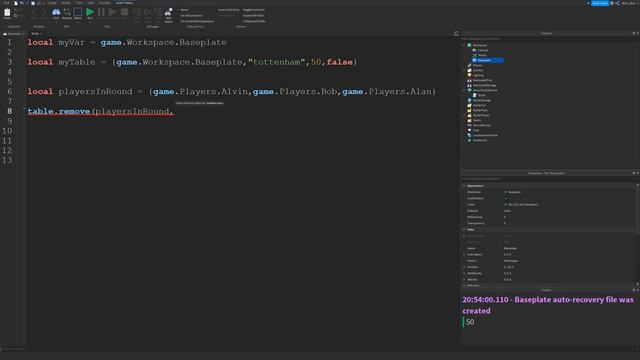Click Expand All Folds in the ribbon

pos(253,16)
